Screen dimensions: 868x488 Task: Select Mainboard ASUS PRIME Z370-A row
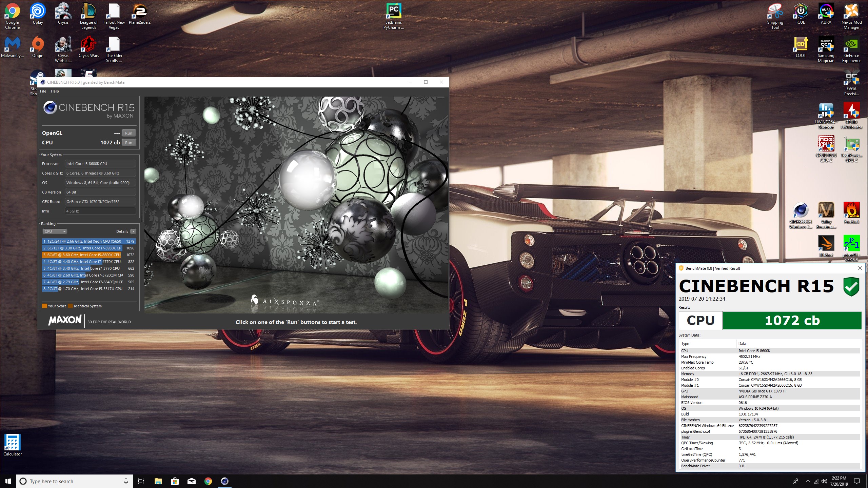point(770,397)
